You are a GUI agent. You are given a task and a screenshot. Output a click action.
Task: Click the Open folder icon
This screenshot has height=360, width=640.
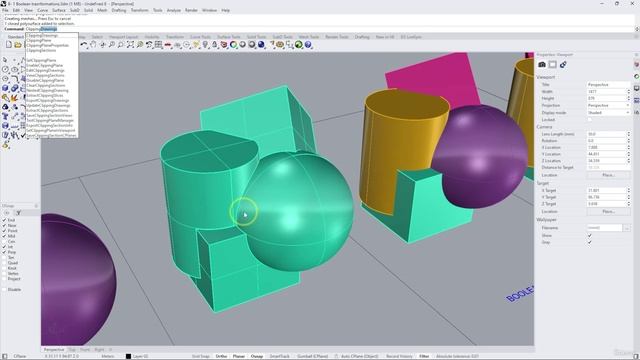click(18, 44)
